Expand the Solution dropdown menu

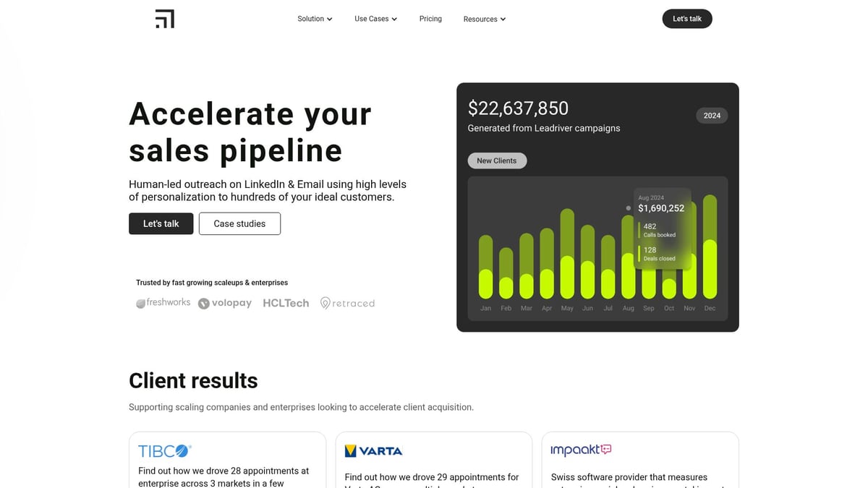[x=315, y=19]
